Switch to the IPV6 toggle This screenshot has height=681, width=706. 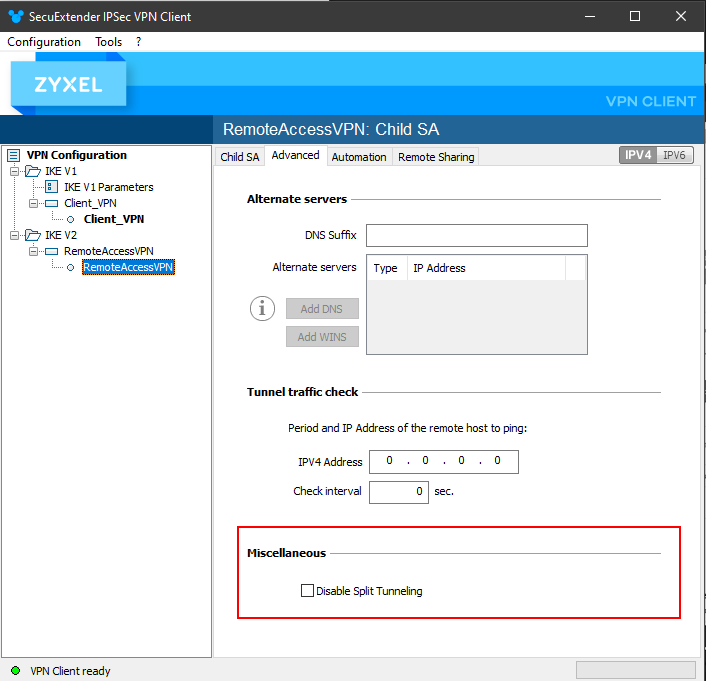point(675,155)
